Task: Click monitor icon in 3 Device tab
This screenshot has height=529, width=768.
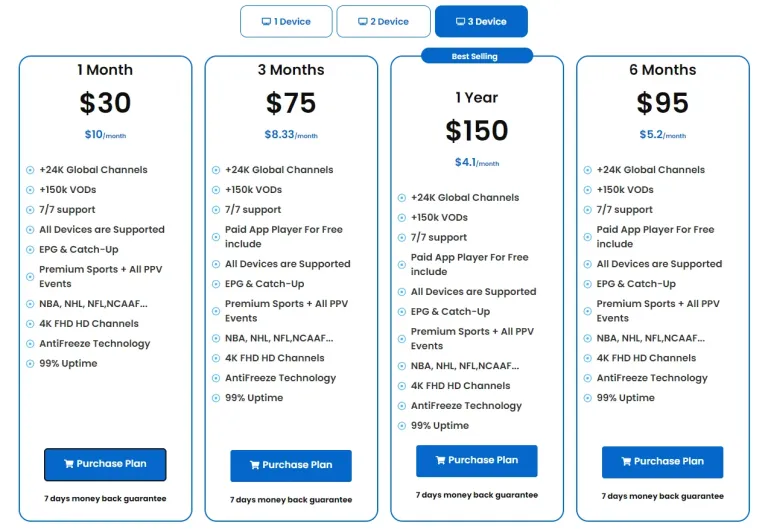Action: pyautogui.click(x=460, y=22)
